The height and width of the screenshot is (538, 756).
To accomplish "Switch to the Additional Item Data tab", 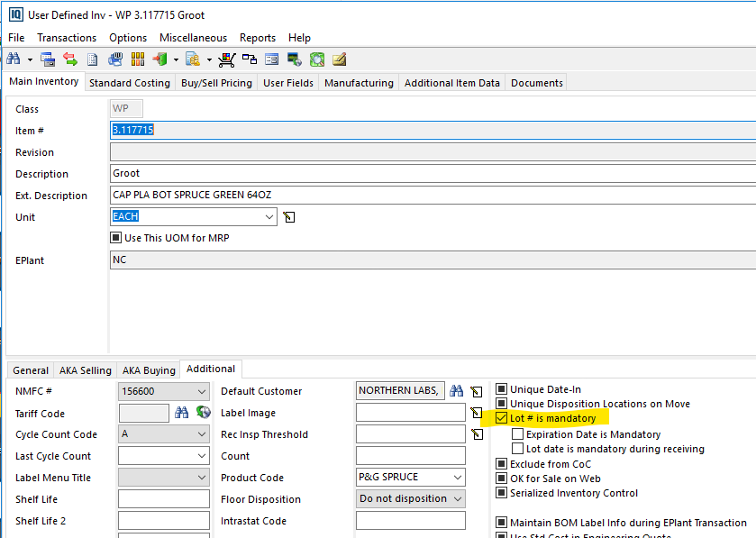I will 451,83.
